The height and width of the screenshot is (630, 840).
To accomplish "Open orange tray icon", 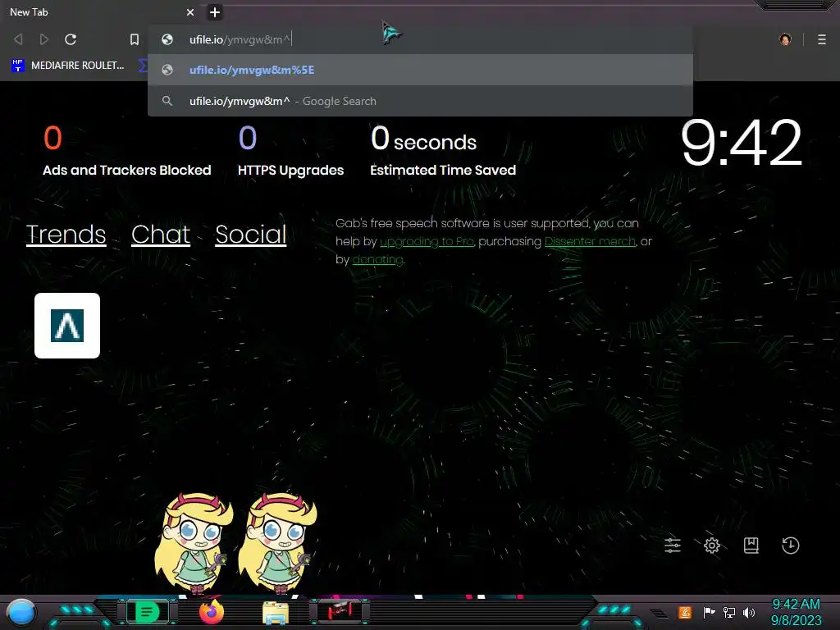I will [685, 612].
